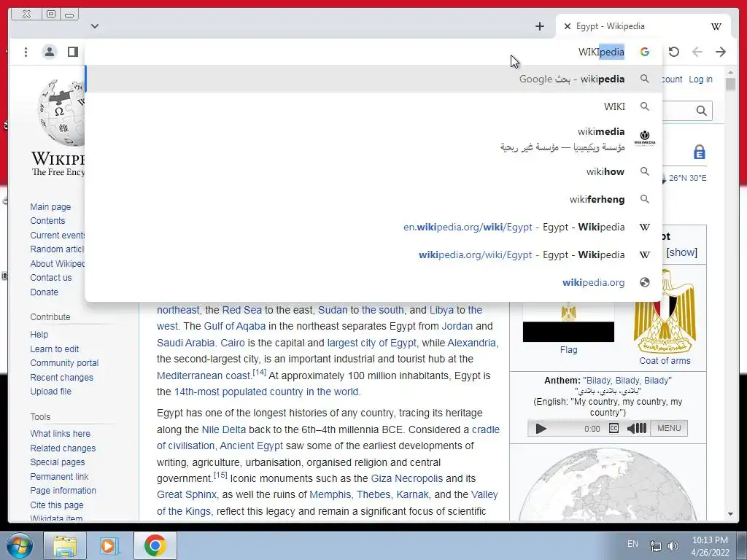Click the Wikimedia logo icon in suggestions
Viewport: 747px width, 560px height.
click(x=645, y=138)
